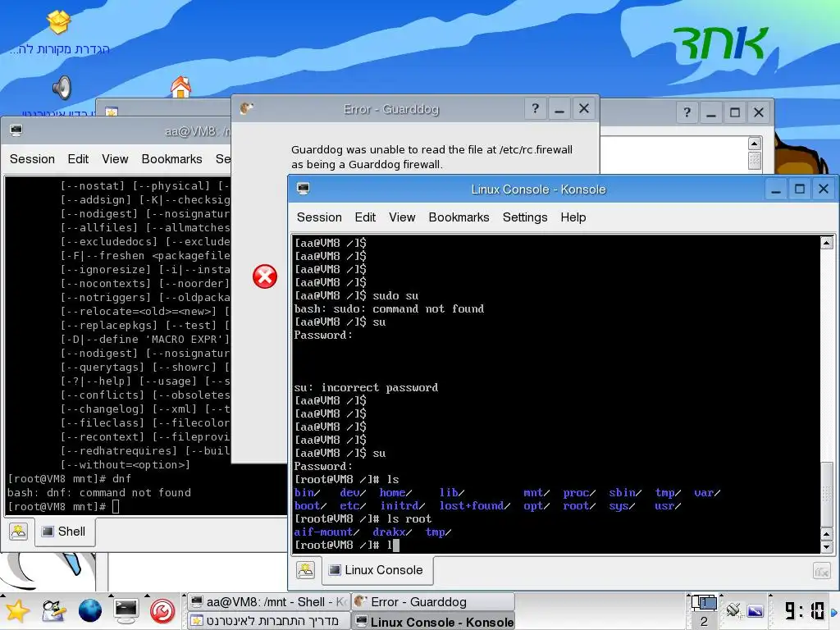Switch to Error - Guarddog taskbar entry
The width and height of the screenshot is (840, 630).
coord(433,602)
